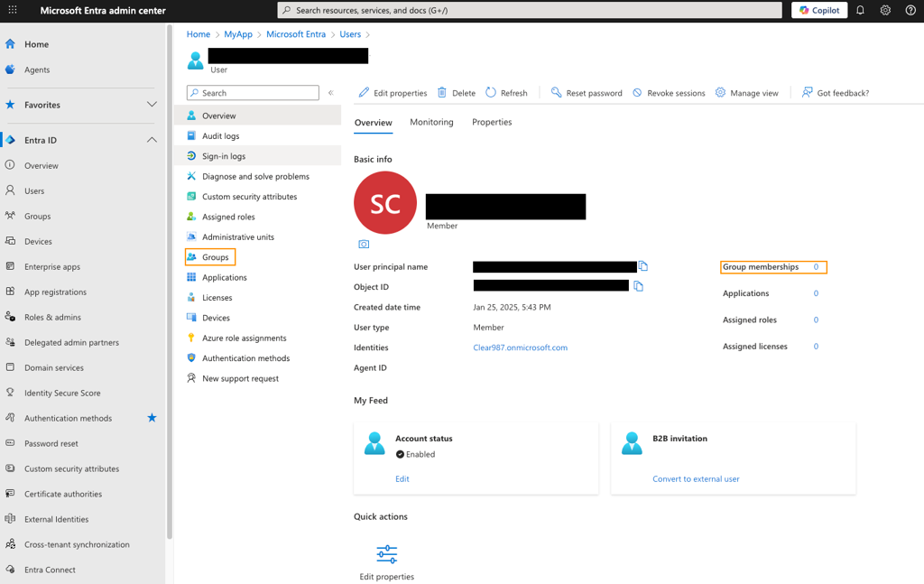This screenshot has width=924, height=584.
Task: Click Refresh in the toolbar
Action: [x=506, y=93]
